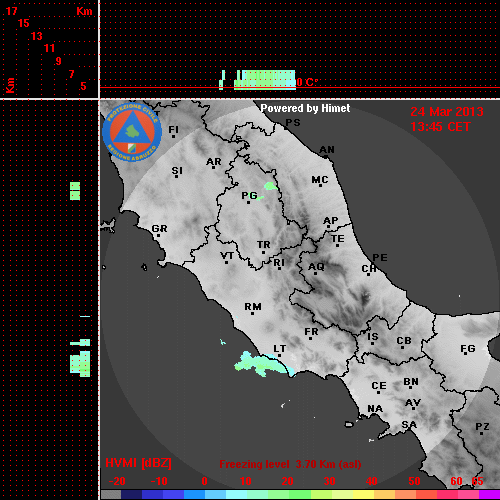Viewport: 500px width, 500px height.
Task: Click the cyan 10 dBZ color on the scale
Action: 236,495
